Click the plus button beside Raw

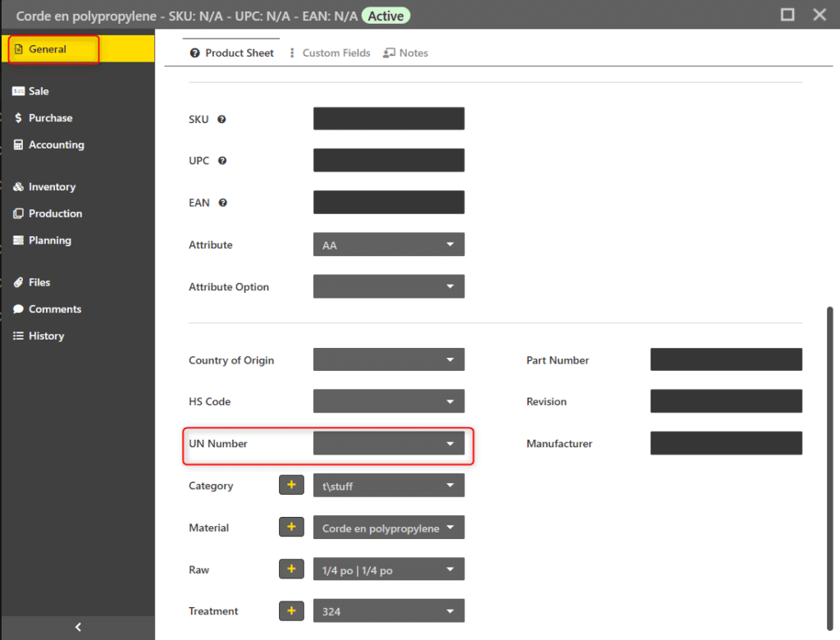coord(291,569)
